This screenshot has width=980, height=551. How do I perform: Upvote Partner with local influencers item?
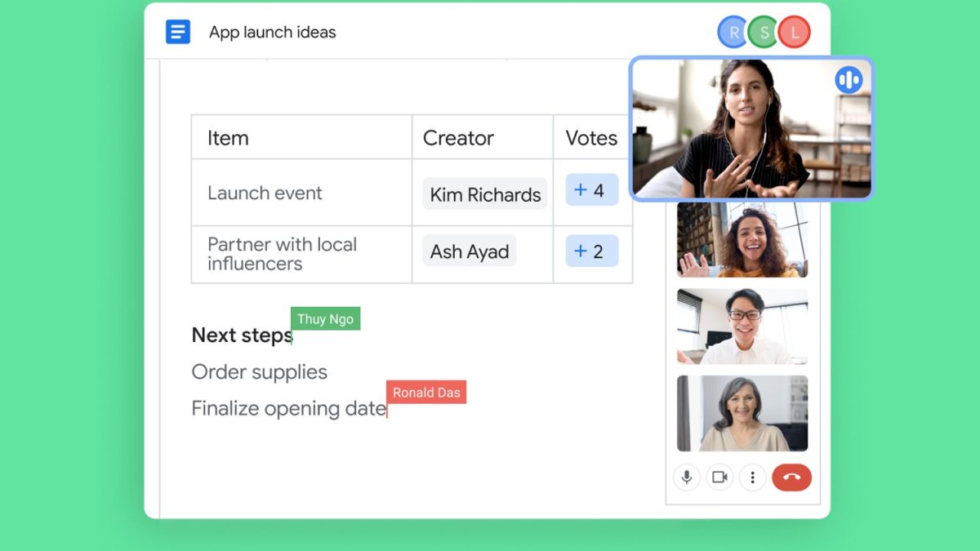(591, 251)
